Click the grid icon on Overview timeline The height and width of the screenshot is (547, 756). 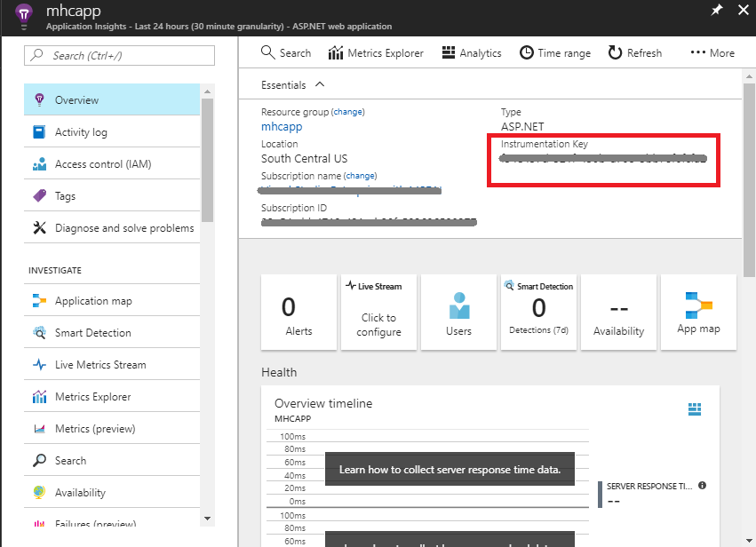tap(695, 409)
